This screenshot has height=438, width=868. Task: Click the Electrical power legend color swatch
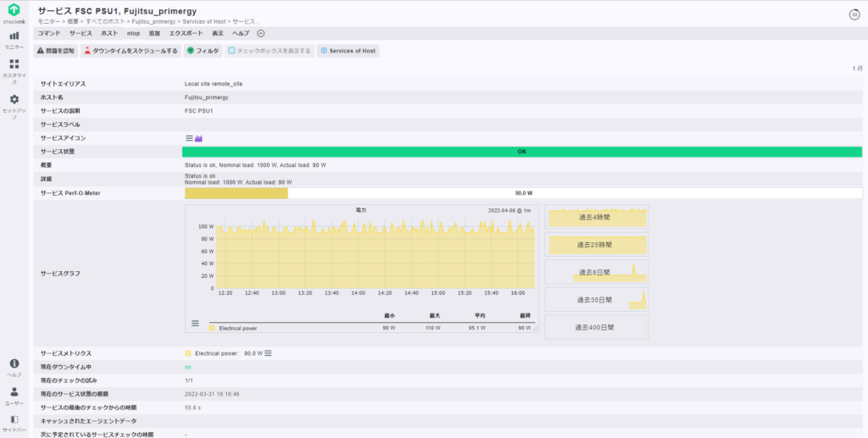[x=211, y=328]
